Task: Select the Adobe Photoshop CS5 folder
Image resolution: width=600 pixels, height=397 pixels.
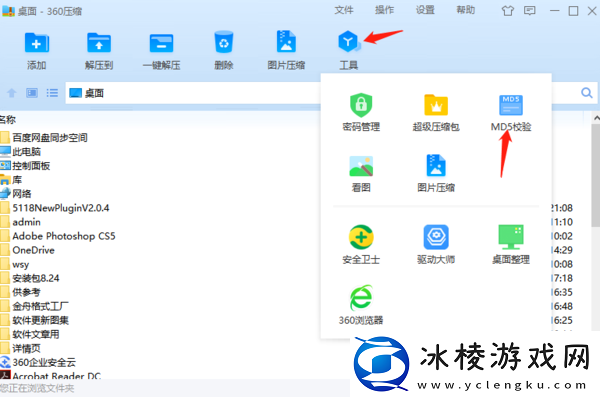Action: (58, 236)
